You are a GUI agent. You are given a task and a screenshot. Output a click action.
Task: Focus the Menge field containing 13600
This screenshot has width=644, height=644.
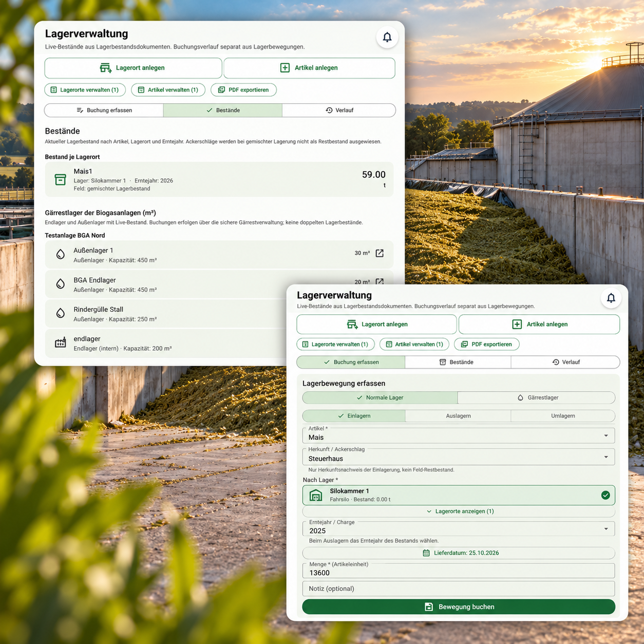459,571
